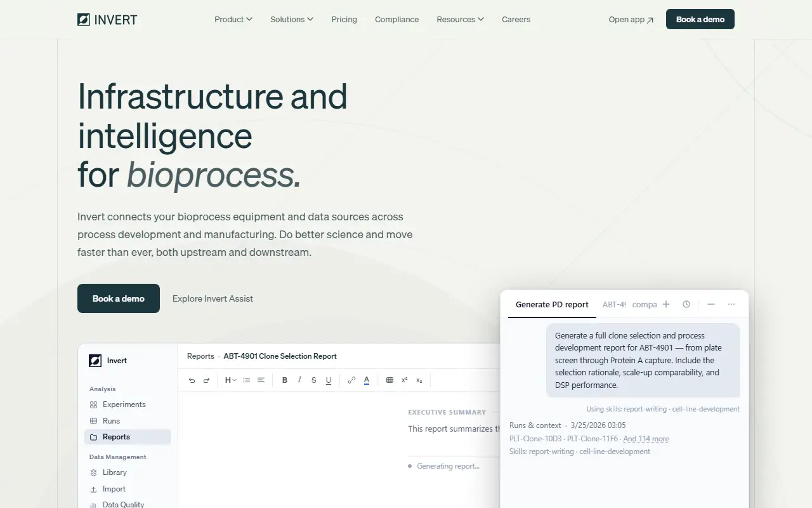812x508 pixels.
Task: Apply subscript formatting in the toolbar
Action: pyautogui.click(x=419, y=380)
